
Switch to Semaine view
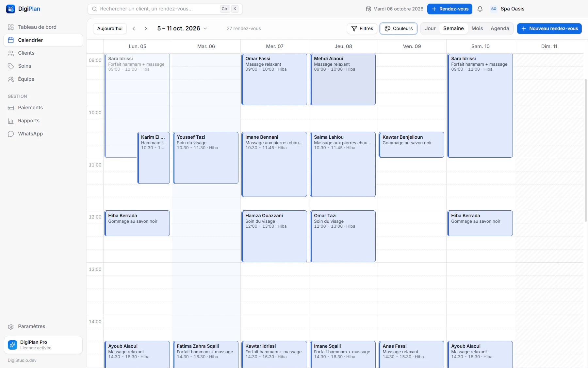click(x=453, y=28)
